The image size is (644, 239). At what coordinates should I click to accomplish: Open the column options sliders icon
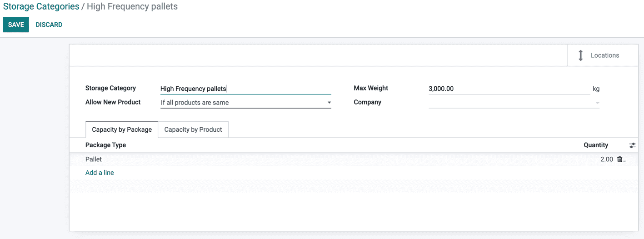(632, 145)
